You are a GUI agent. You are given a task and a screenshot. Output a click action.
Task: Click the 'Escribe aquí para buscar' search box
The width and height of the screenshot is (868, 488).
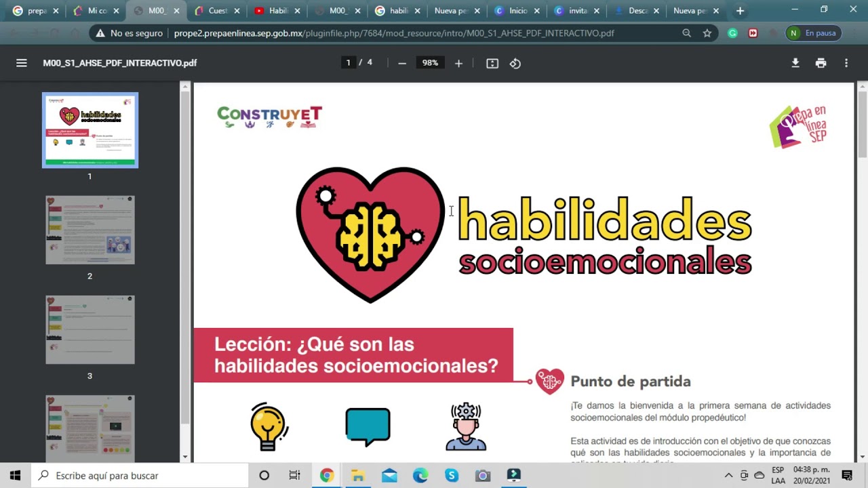[140, 476]
